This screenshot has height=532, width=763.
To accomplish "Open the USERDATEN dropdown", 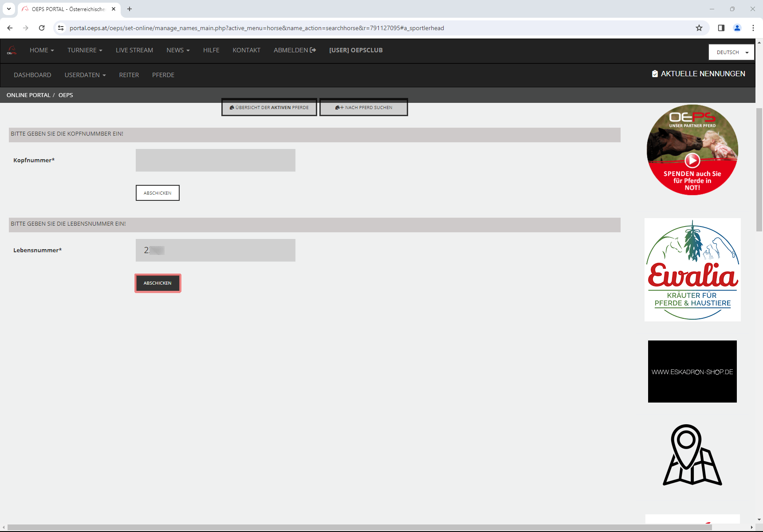I will pos(85,75).
